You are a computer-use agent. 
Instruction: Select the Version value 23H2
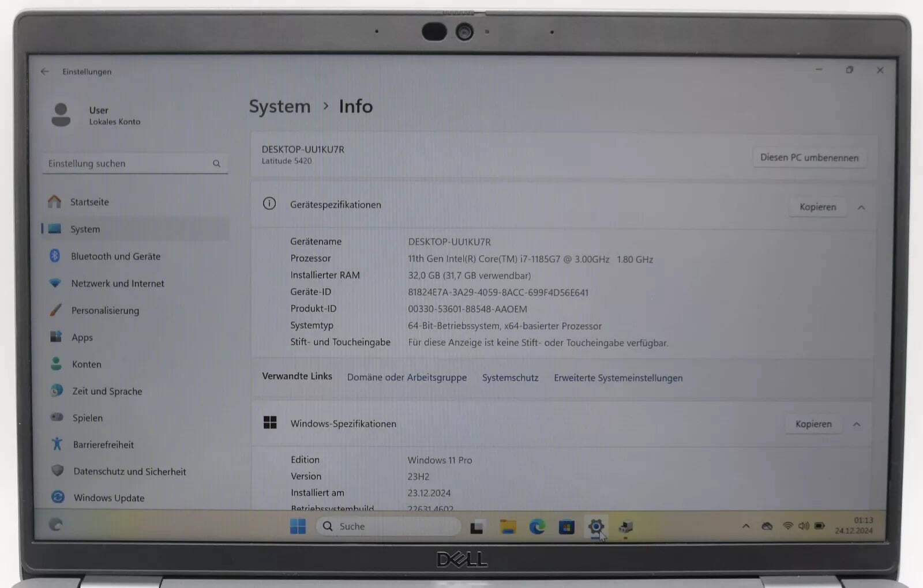point(418,477)
